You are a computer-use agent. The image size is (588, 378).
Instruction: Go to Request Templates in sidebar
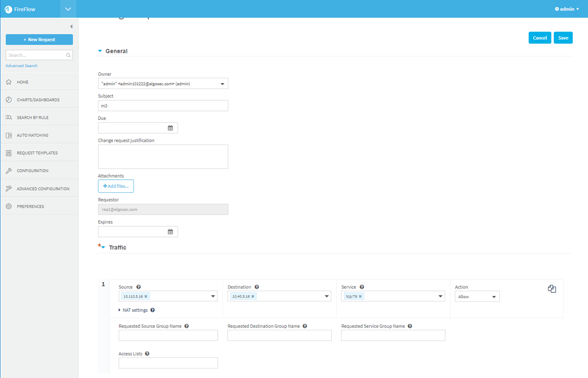tap(37, 153)
